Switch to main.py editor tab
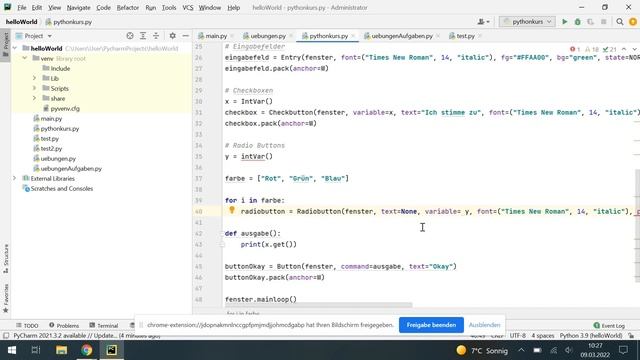The height and width of the screenshot is (360, 640). [x=216, y=36]
